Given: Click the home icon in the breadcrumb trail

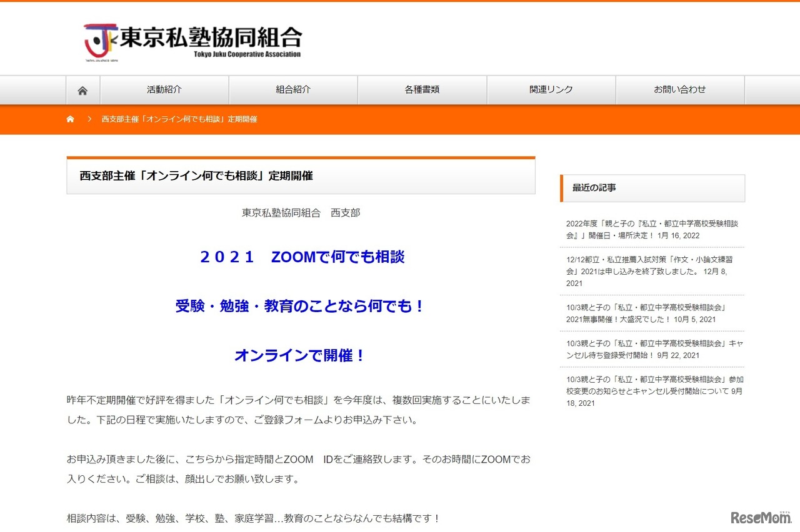Looking at the screenshot, I should 70,119.
